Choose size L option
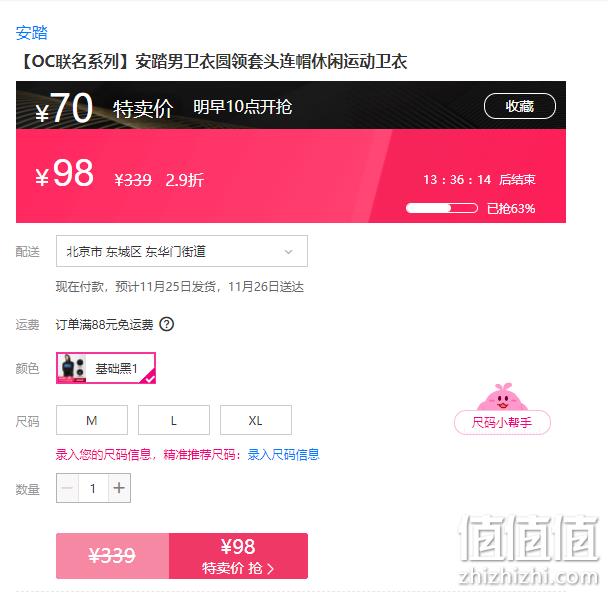 [x=174, y=420]
